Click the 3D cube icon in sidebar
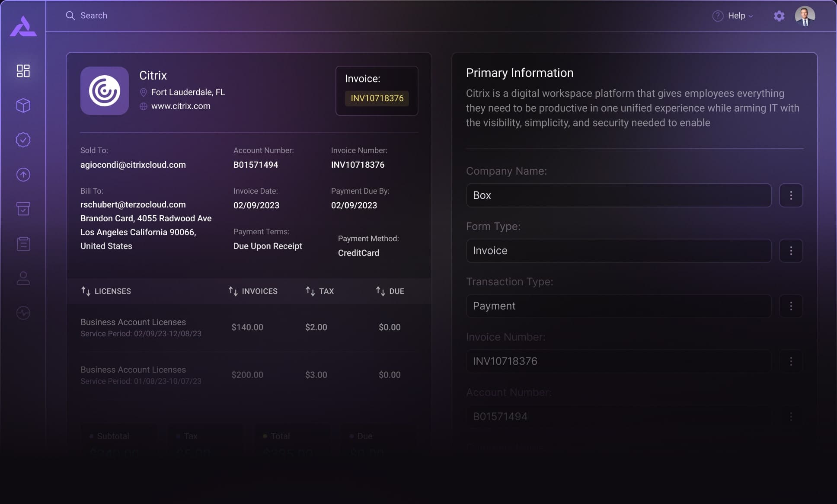 23,105
